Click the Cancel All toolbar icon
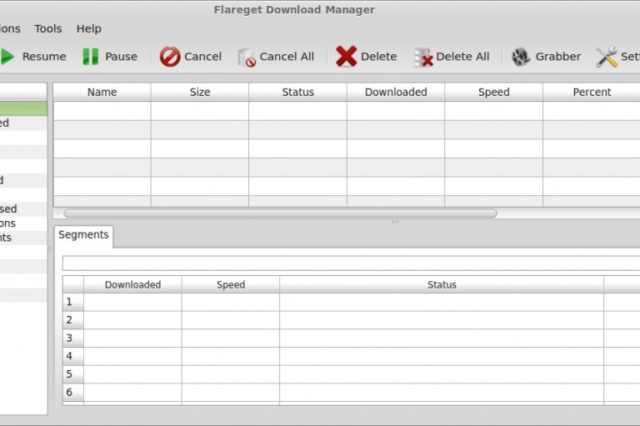 point(246,57)
